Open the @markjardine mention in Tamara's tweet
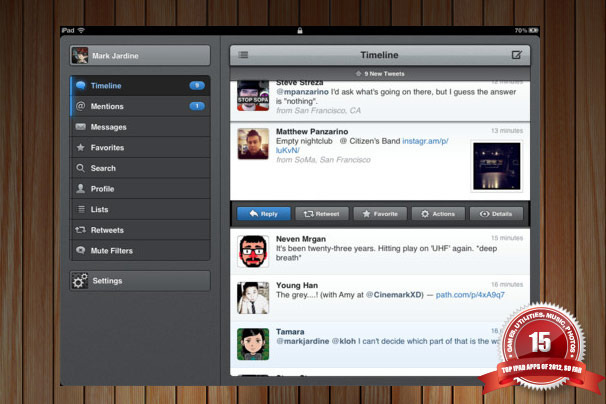 [x=303, y=341]
